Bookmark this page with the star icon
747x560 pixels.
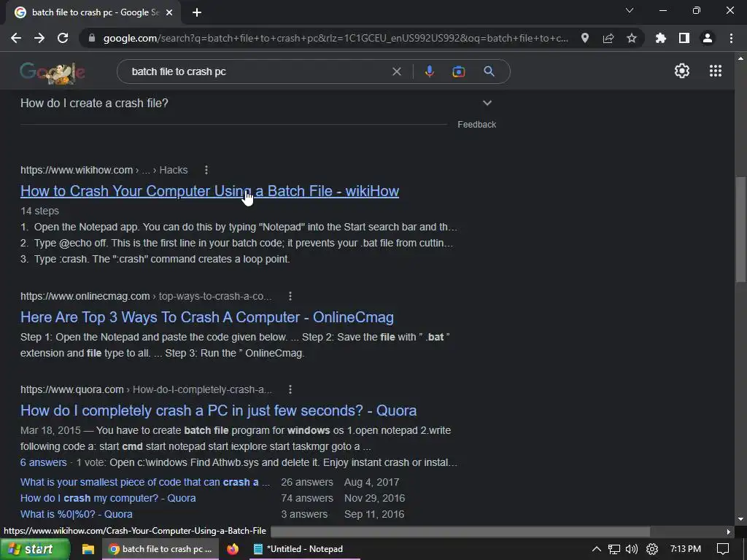click(632, 38)
